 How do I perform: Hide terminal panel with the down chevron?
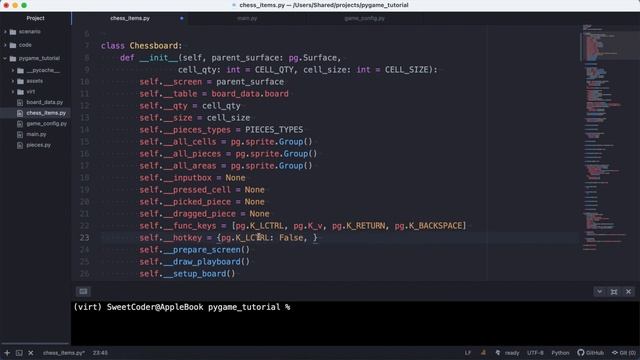coord(599,291)
